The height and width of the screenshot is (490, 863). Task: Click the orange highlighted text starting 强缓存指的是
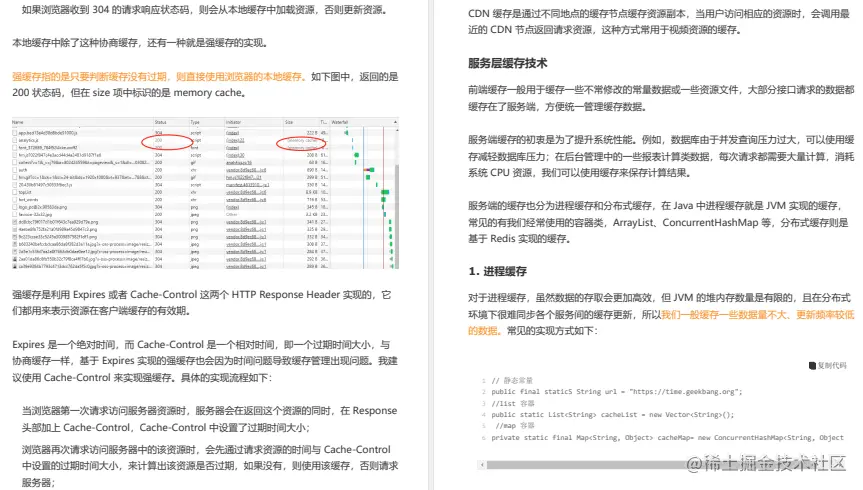[159, 77]
